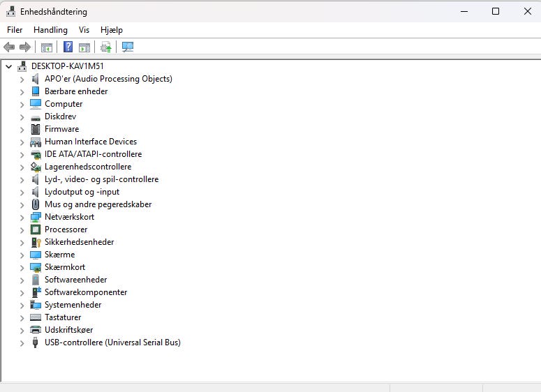Image resolution: width=541 pixels, height=392 pixels.
Task: Click the Tastaturer keyboard icon
Action: point(36,317)
